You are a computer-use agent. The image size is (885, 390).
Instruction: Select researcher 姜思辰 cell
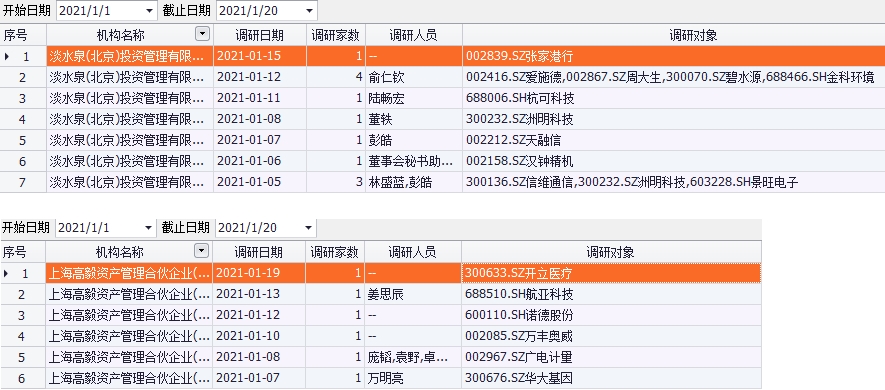(413, 294)
